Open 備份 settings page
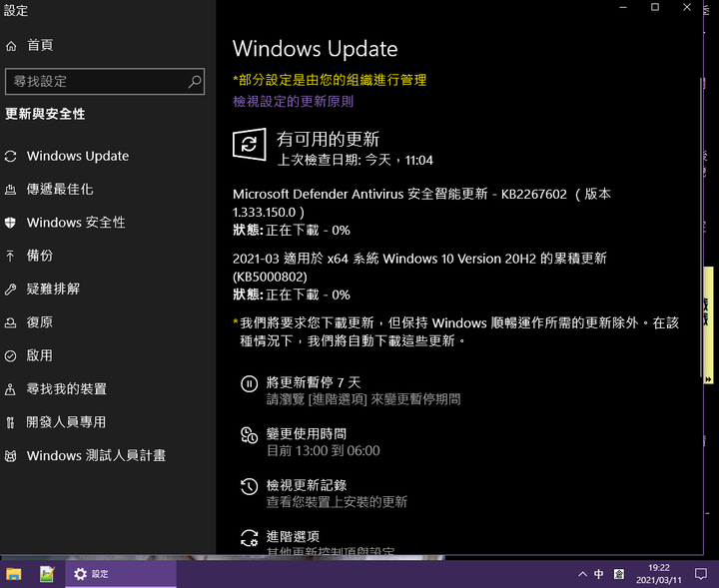 point(39,256)
